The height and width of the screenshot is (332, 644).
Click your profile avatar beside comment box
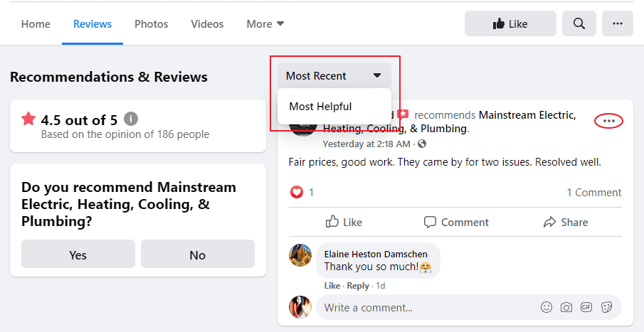tap(300, 307)
